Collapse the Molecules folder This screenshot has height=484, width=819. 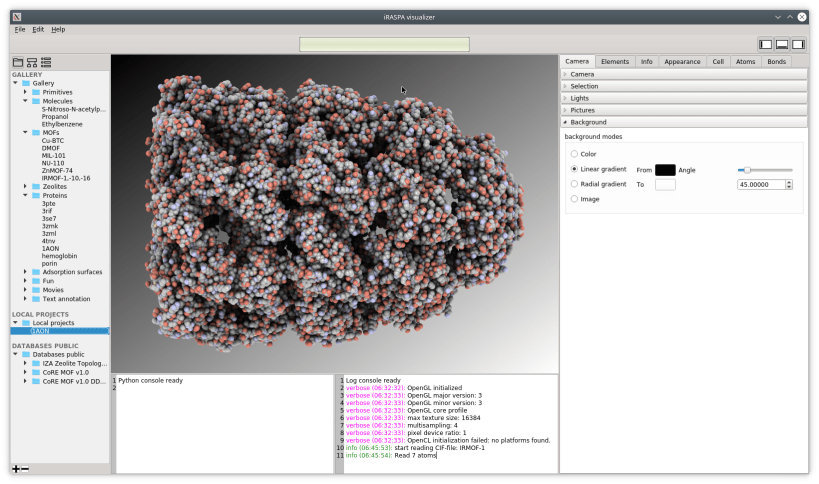click(x=25, y=101)
